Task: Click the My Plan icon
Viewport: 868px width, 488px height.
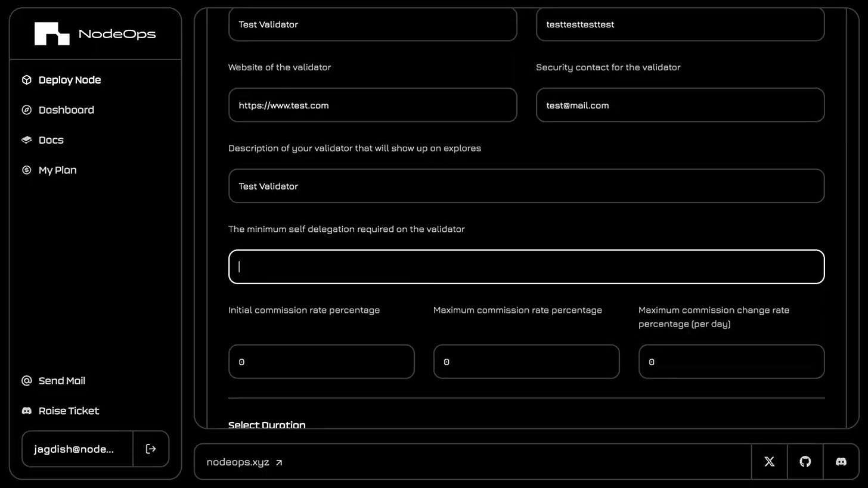Action: point(27,170)
